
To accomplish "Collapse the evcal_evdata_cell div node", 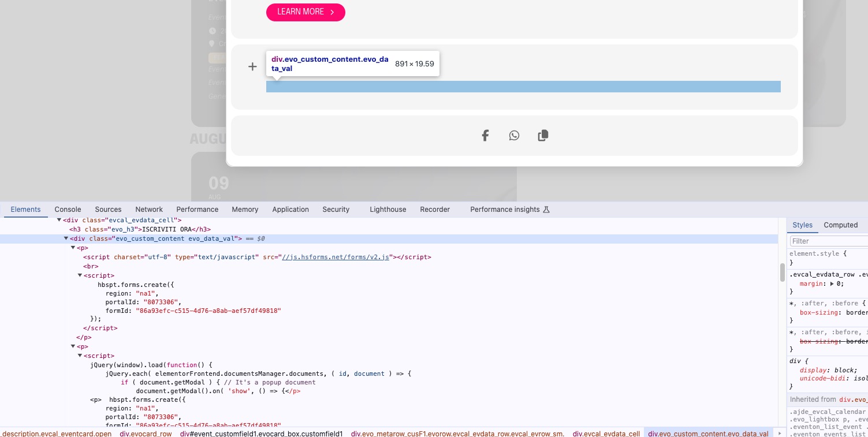I will (x=59, y=220).
